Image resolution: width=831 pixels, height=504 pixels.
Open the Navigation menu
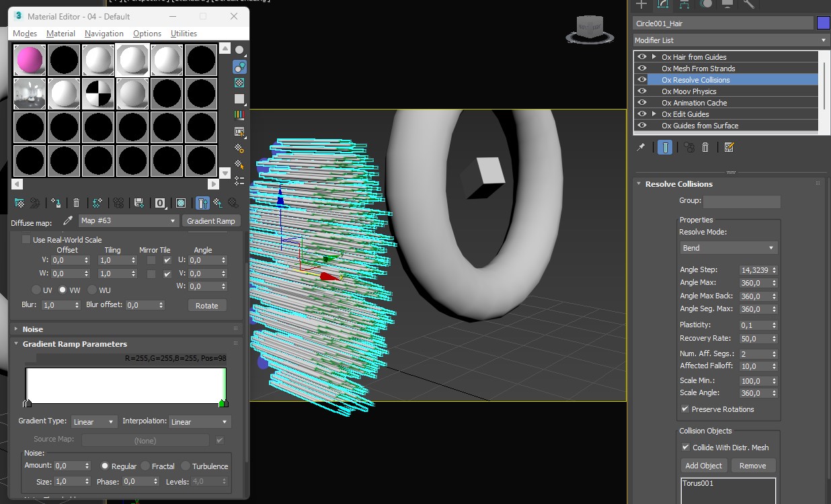[x=104, y=34]
